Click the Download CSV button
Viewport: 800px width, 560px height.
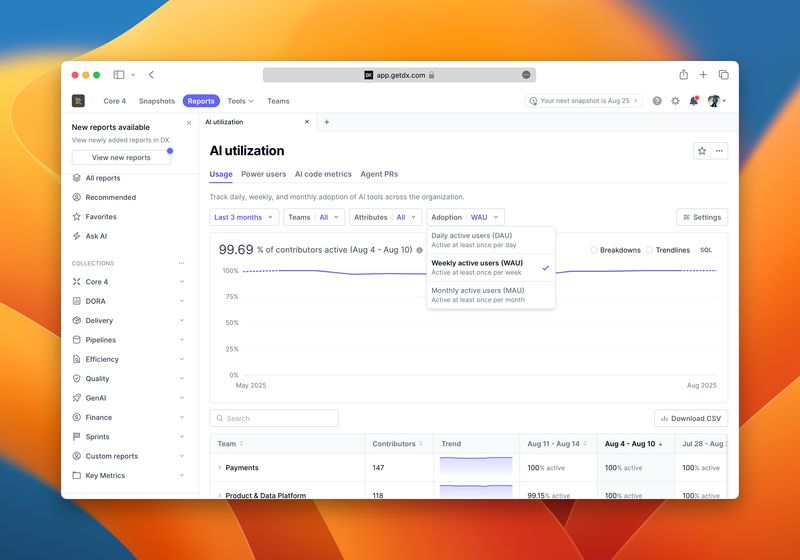coord(691,418)
